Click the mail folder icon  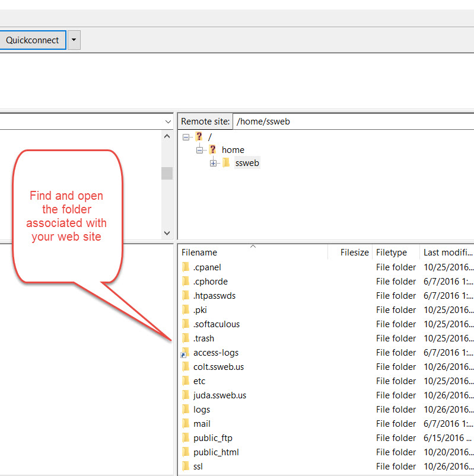(x=186, y=424)
